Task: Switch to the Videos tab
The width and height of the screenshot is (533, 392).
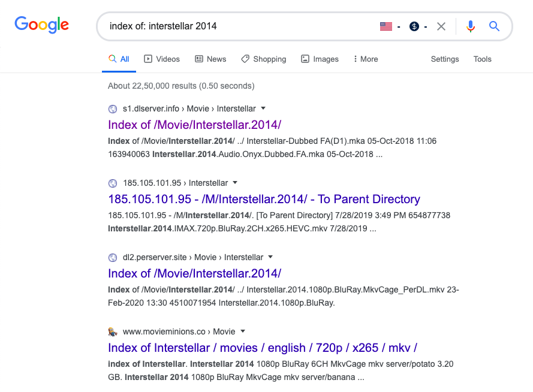Action: [162, 59]
